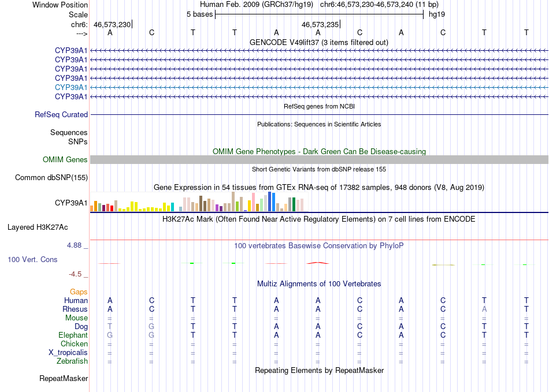
Task: Open "Multiz Alignments of 100 Vertebrates" title
Action: click(319, 283)
